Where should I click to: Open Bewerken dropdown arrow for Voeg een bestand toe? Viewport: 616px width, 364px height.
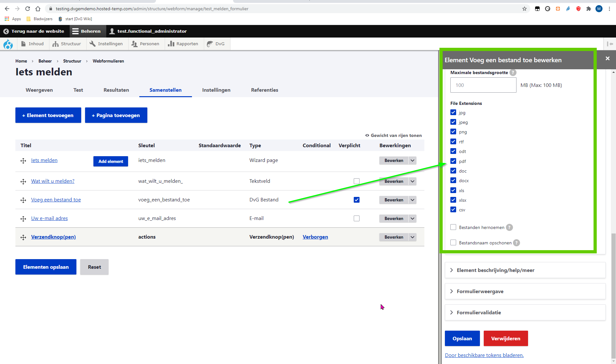412,200
